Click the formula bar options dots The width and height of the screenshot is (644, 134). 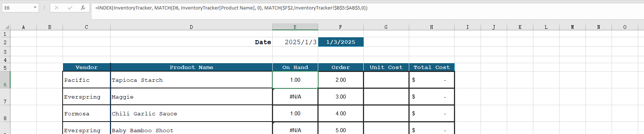click(x=44, y=8)
